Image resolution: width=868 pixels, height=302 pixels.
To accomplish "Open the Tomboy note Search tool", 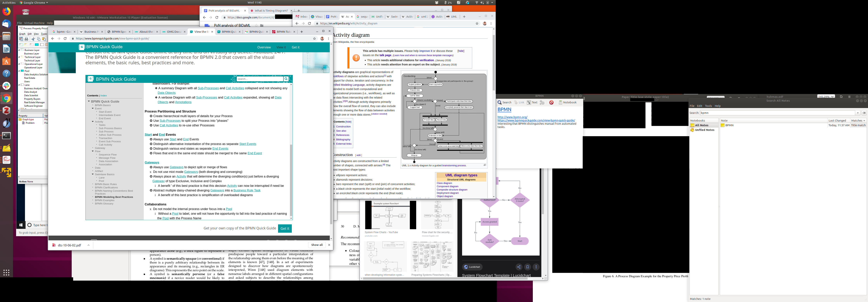I will (504, 102).
